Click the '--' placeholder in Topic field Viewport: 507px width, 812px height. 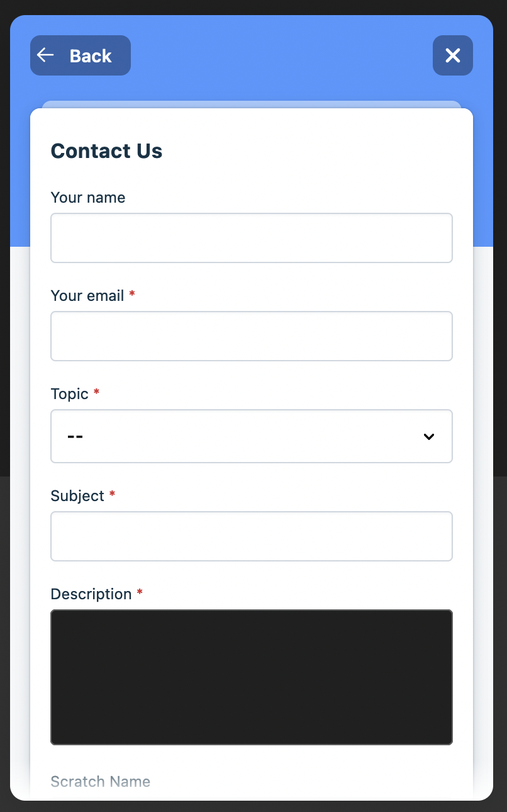pyautogui.click(x=75, y=436)
